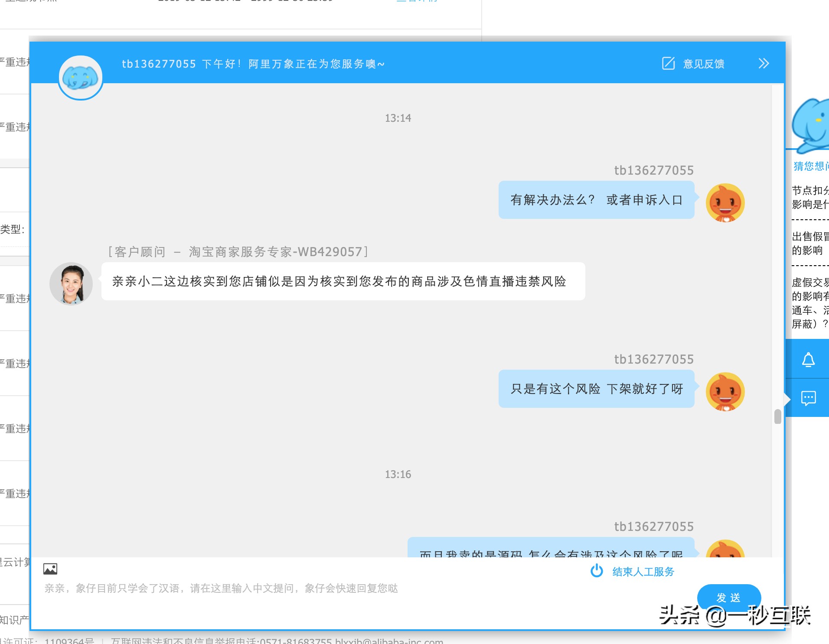Viewport: 829px width, 644px height.
Task: Click the customer service agent's avatar photo
Action: 71,283
